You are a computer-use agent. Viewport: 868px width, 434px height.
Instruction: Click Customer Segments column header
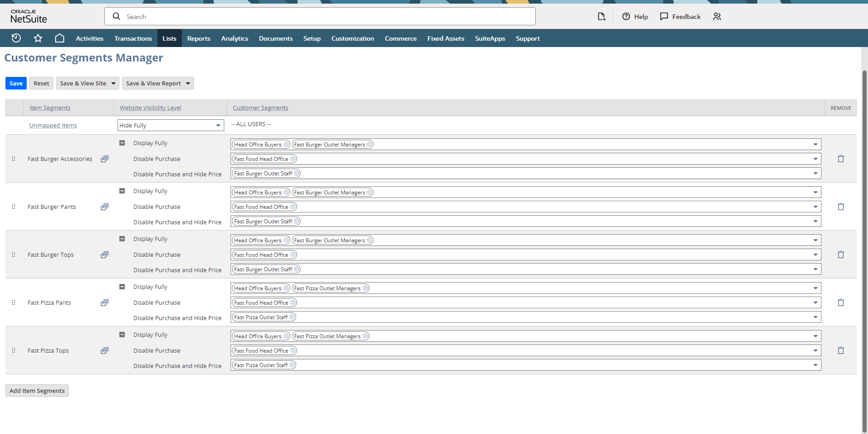(260, 108)
